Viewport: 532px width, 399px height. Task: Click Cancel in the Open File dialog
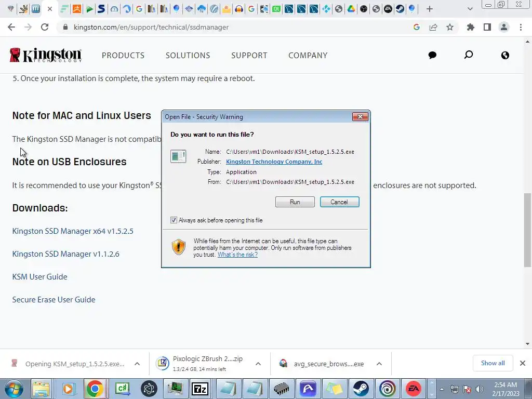[339, 202]
